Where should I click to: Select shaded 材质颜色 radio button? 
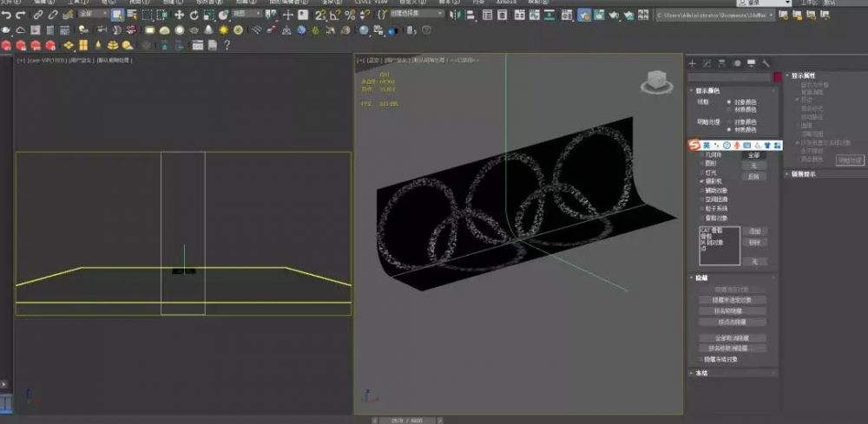click(x=728, y=129)
